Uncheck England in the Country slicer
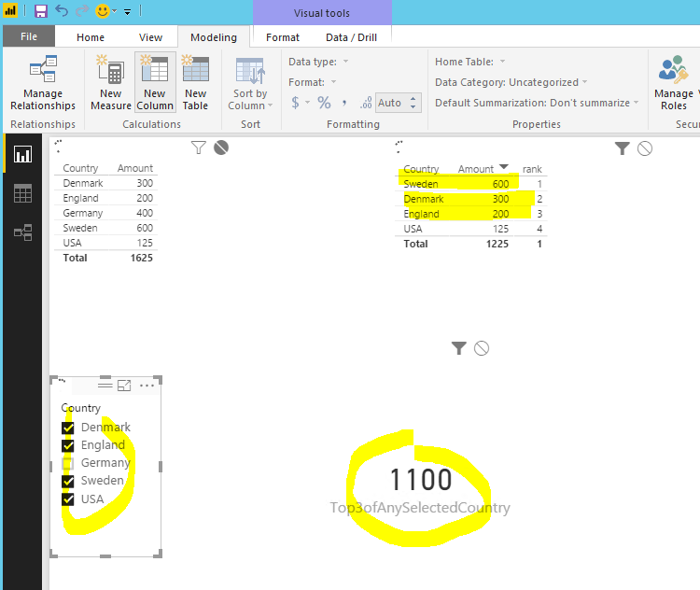The width and height of the screenshot is (700, 590). tap(68, 445)
